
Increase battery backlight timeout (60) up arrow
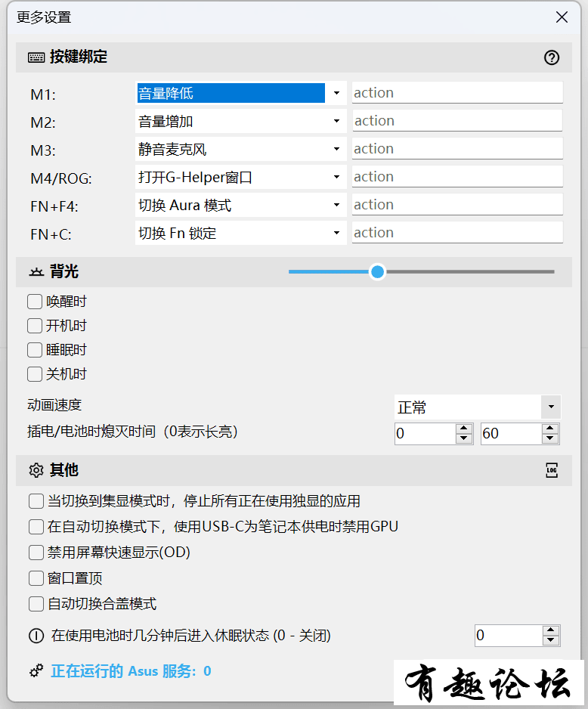550,429
